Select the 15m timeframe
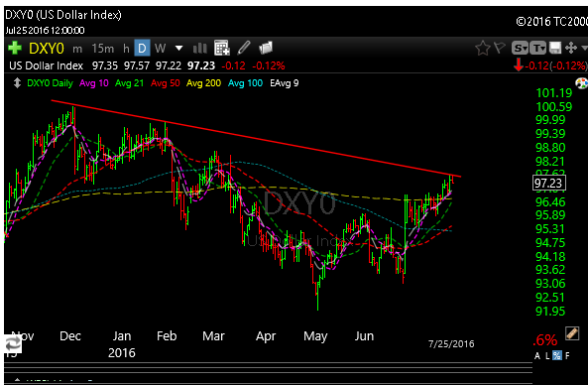 point(103,49)
